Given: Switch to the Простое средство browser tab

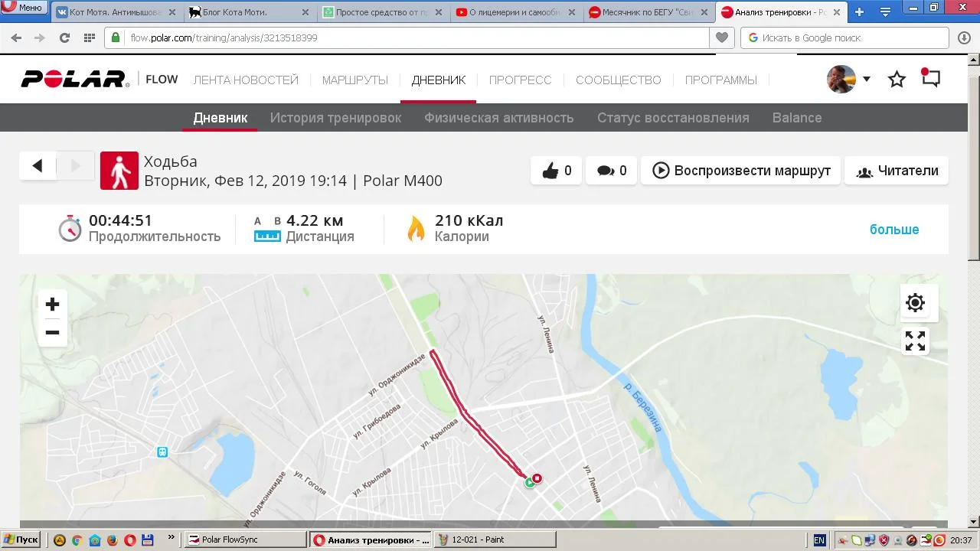Looking at the screenshot, I should point(384,12).
